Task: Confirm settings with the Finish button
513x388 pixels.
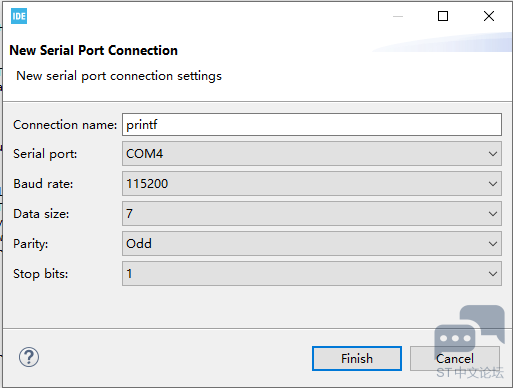Action: 357,359
